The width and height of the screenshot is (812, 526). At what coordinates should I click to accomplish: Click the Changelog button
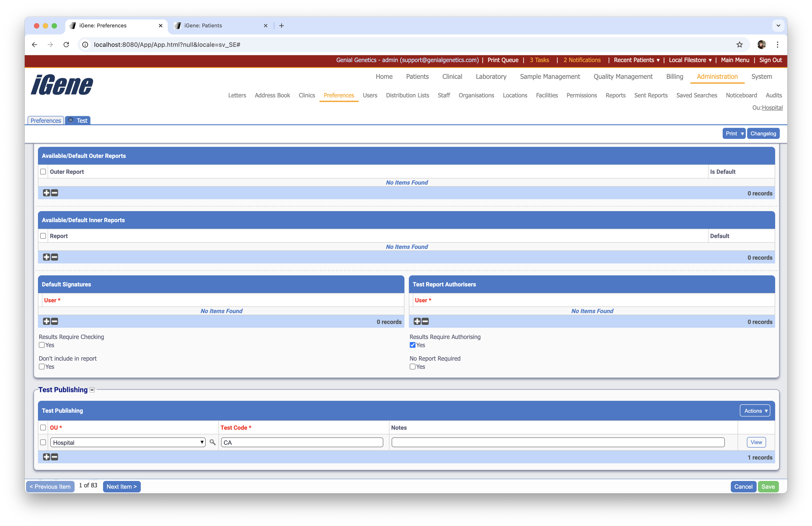763,133
